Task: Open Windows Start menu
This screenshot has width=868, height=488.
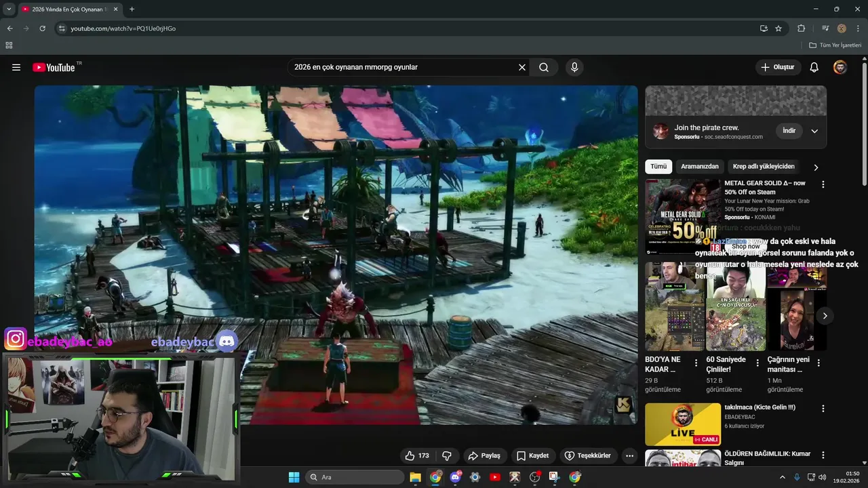Action: coord(294,477)
